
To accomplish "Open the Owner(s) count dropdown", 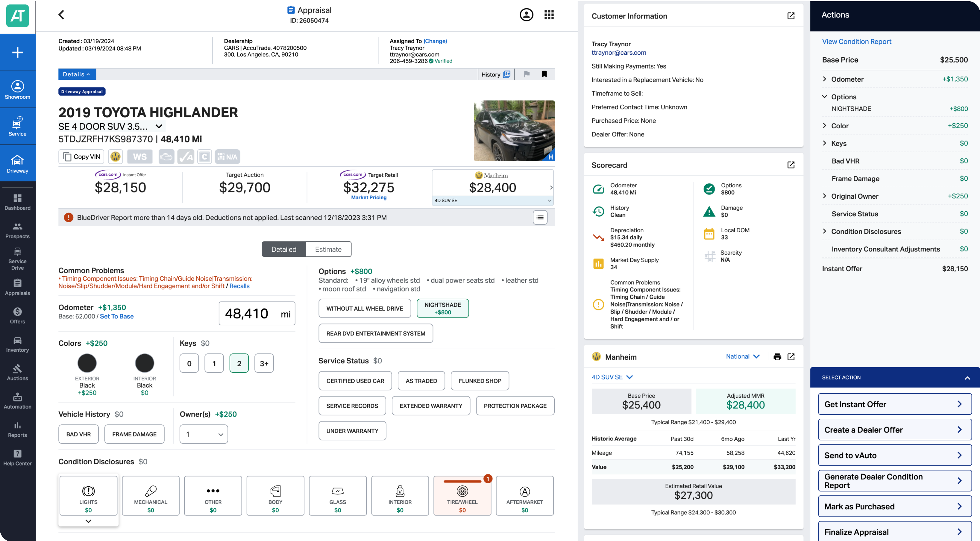I will pyautogui.click(x=204, y=434).
